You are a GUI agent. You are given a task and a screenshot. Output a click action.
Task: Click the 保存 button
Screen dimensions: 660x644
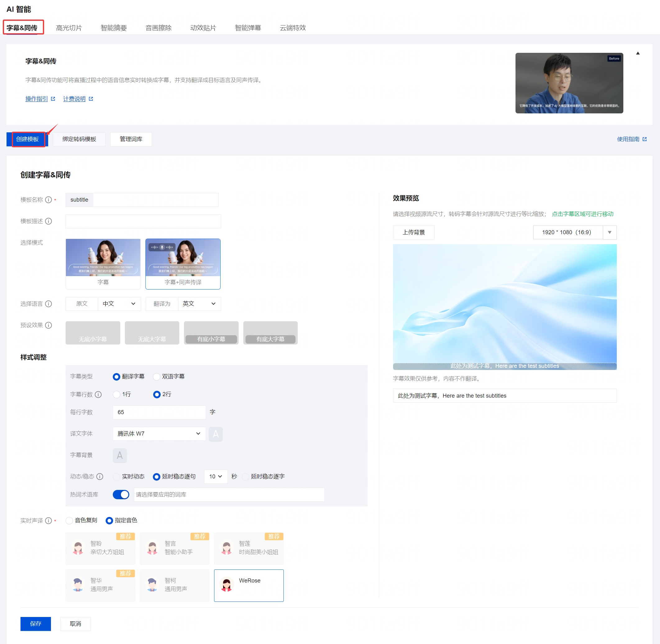(x=35, y=624)
